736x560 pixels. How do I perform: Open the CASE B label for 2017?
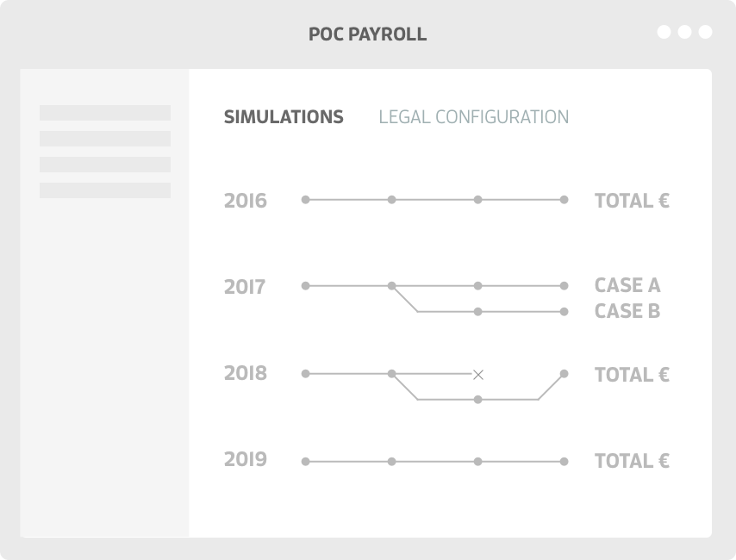(627, 311)
